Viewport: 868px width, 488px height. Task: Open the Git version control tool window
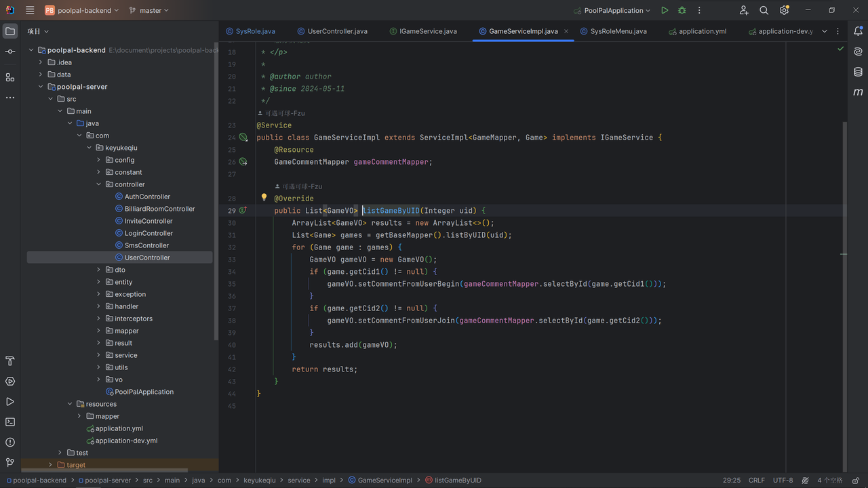[10, 462]
